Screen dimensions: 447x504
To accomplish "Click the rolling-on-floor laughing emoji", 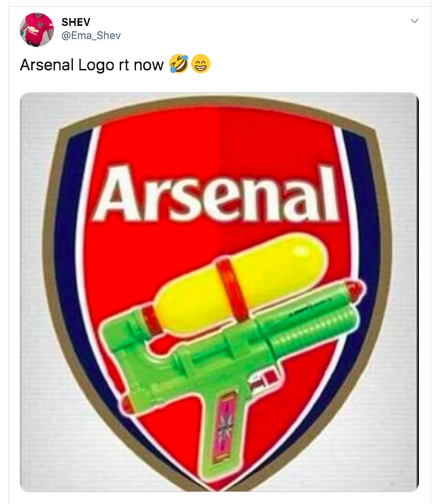I will point(179,65).
